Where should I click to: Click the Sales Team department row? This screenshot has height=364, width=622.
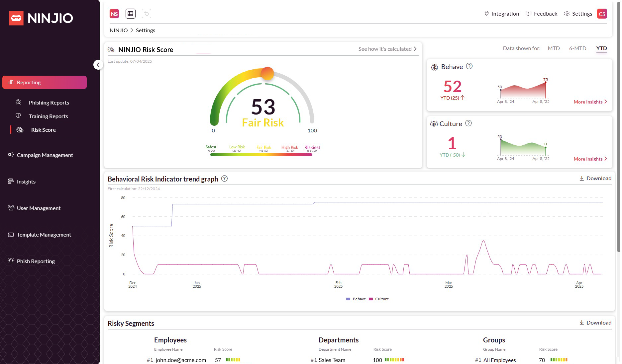(358, 360)
